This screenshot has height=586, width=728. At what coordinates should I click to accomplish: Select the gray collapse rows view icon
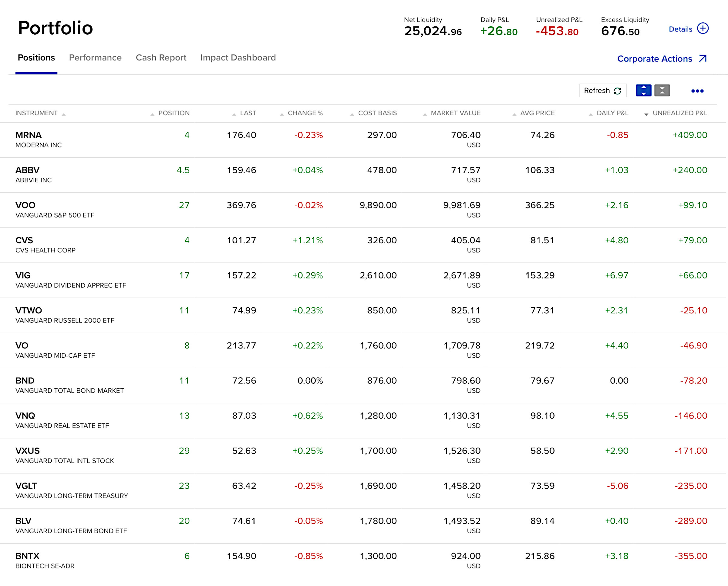pos(662,90)
